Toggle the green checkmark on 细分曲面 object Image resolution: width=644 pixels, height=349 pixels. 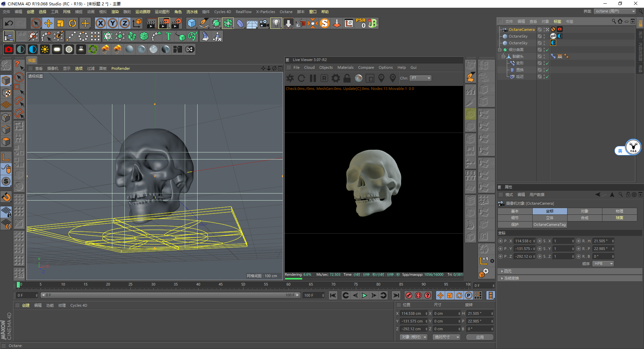(547, 50)
